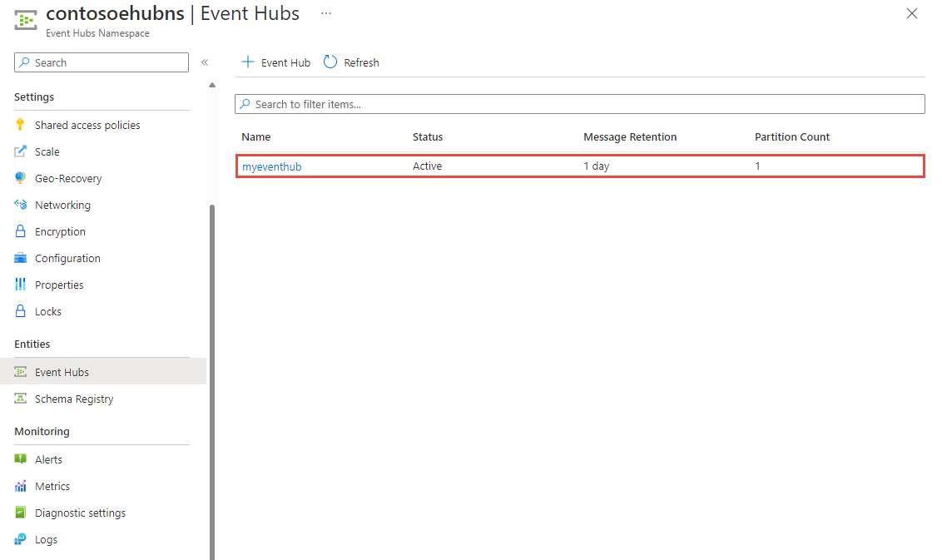Click the Networking icon in the sidebar
This screenshot has width=942, height=560.
click(x=21, y=204)
